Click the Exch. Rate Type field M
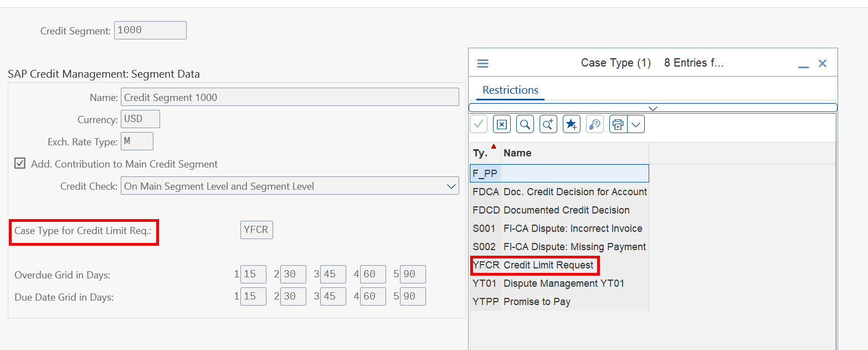The height and width of the screenshot is (350, 868). 137,141
